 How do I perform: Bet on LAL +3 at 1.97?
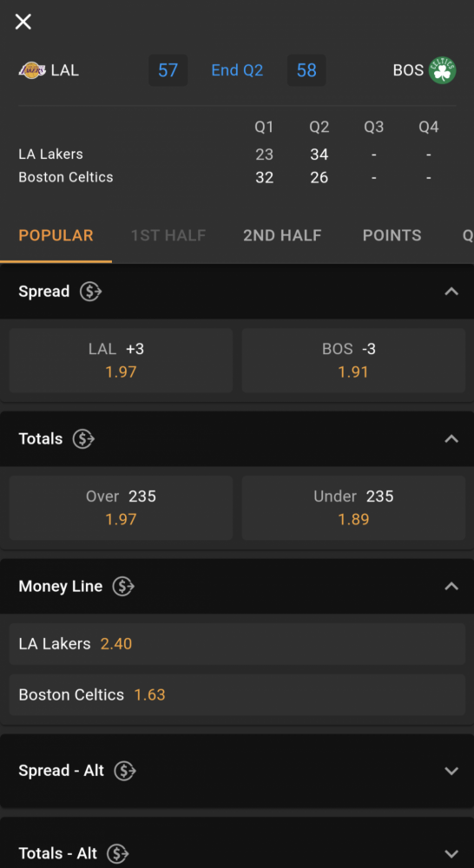pyautogui.click(x=121, y=360)
